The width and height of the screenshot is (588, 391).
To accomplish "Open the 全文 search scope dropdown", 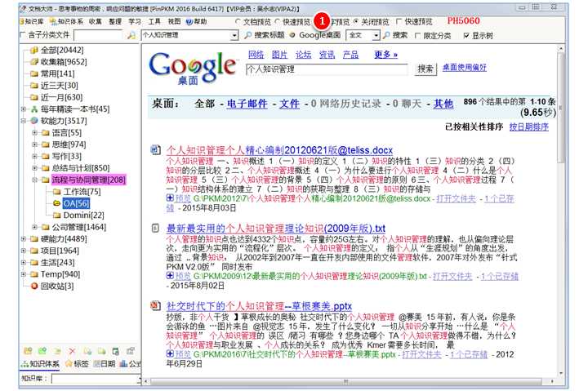I will [x=376, y=36].
